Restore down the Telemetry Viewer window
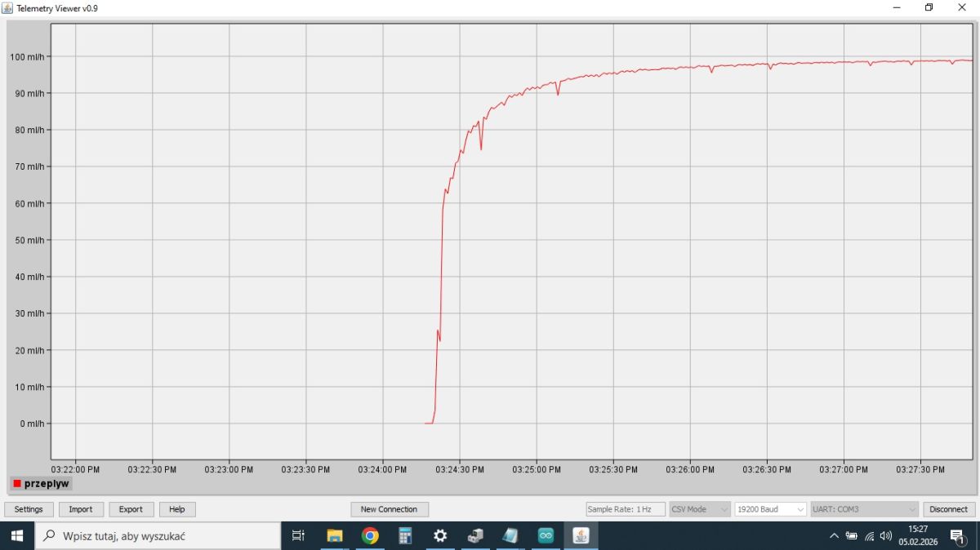The image size is (980, 550). [929, 7]
